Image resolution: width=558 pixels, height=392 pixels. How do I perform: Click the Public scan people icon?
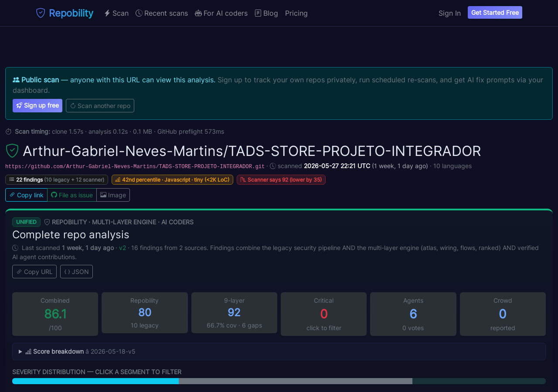point(16,80)
